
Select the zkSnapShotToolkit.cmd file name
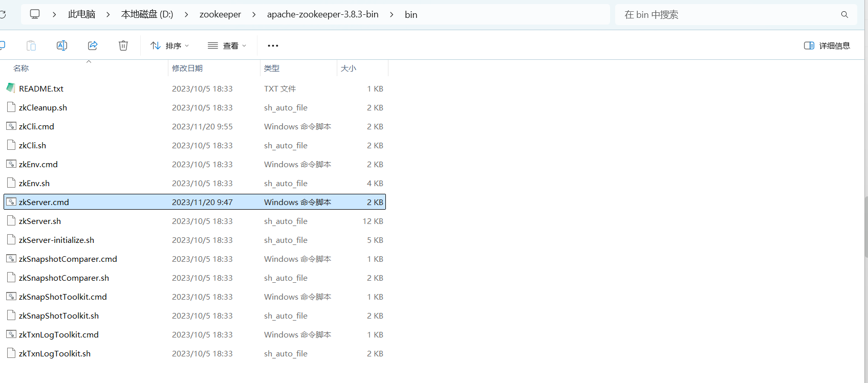click(63, 297)
